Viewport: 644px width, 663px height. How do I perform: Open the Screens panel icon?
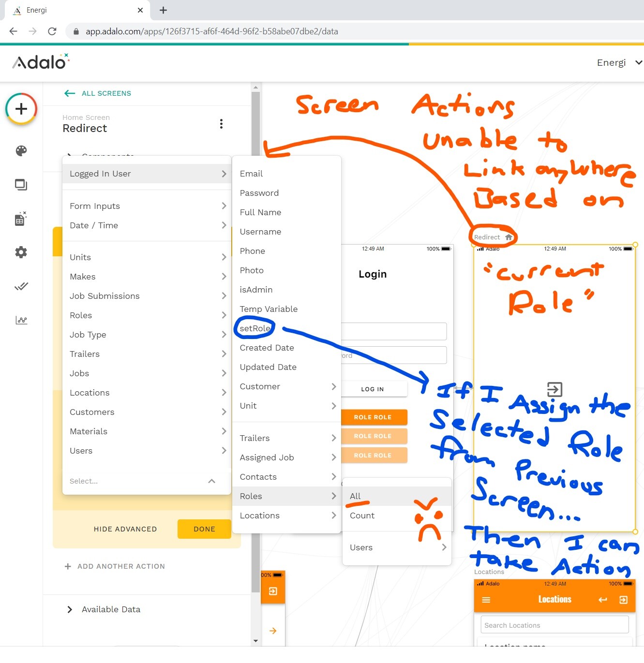click(x=21, y=185)
